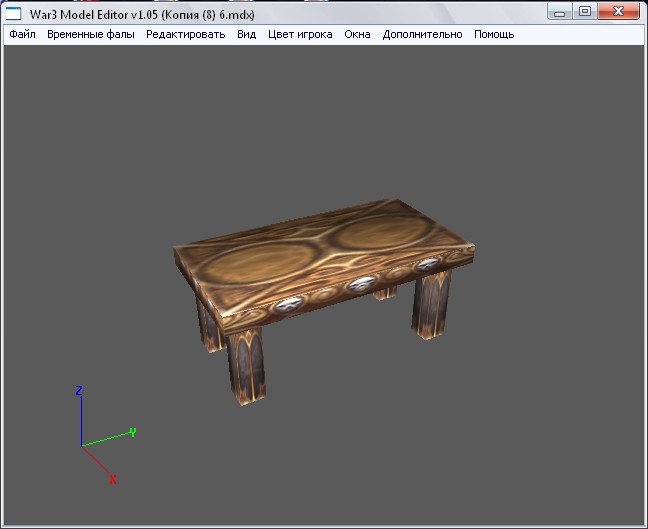Open the Временные фалы menu
The height and width of the screenshot is (529, 648).
(91, 34)
